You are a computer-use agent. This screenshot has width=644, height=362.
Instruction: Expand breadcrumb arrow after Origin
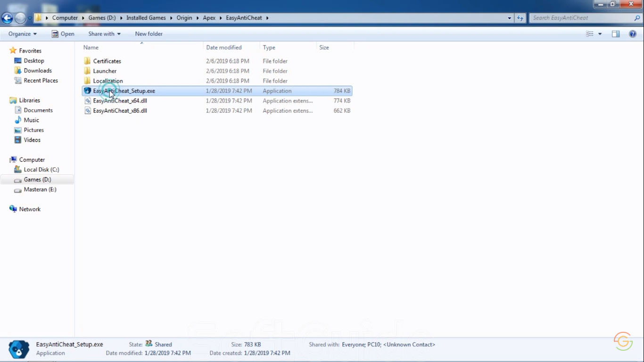pyautogui.click(x=198, y=18)
